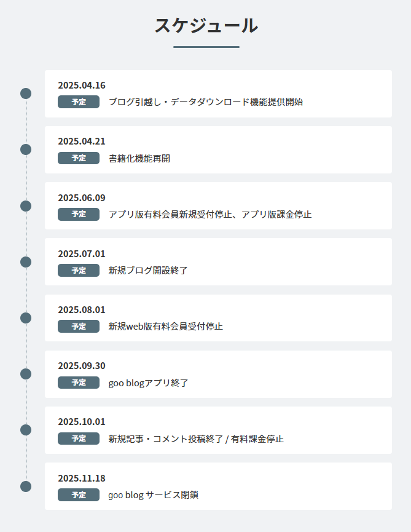Viewport: 411px width, 532px height.
Task: Select the timeline dot for 2025.09.30
Action: pyautogui.click(x=26, y=374)
